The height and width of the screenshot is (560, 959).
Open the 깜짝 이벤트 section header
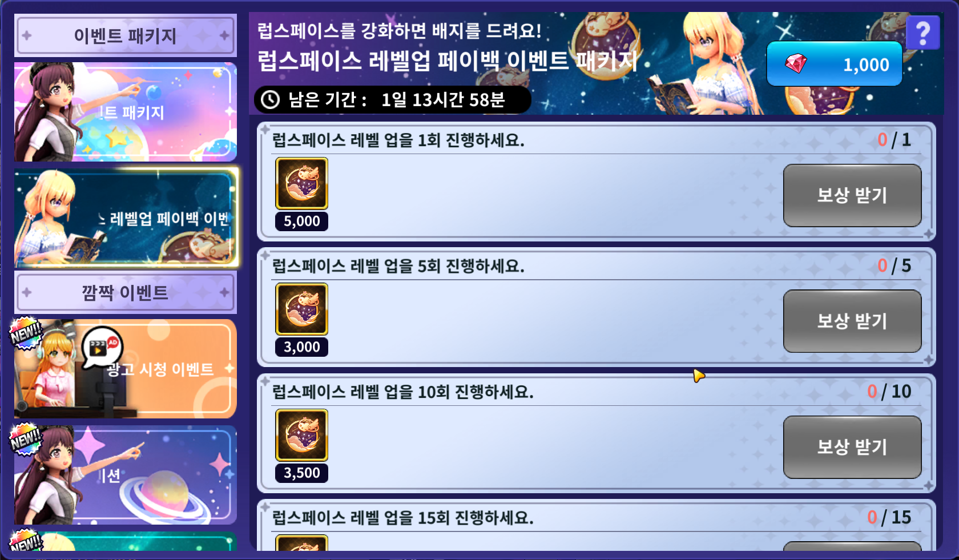click(x=126, y=292)
